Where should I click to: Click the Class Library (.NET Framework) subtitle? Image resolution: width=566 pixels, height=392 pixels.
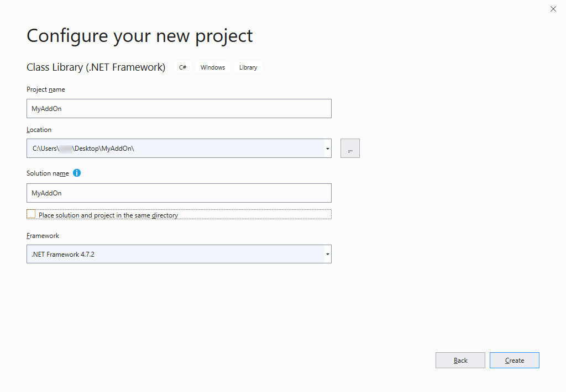[96, 67]
